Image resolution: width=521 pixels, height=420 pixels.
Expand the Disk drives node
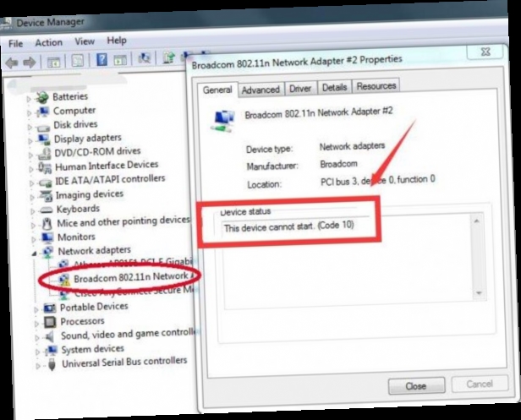coord(30,128)
